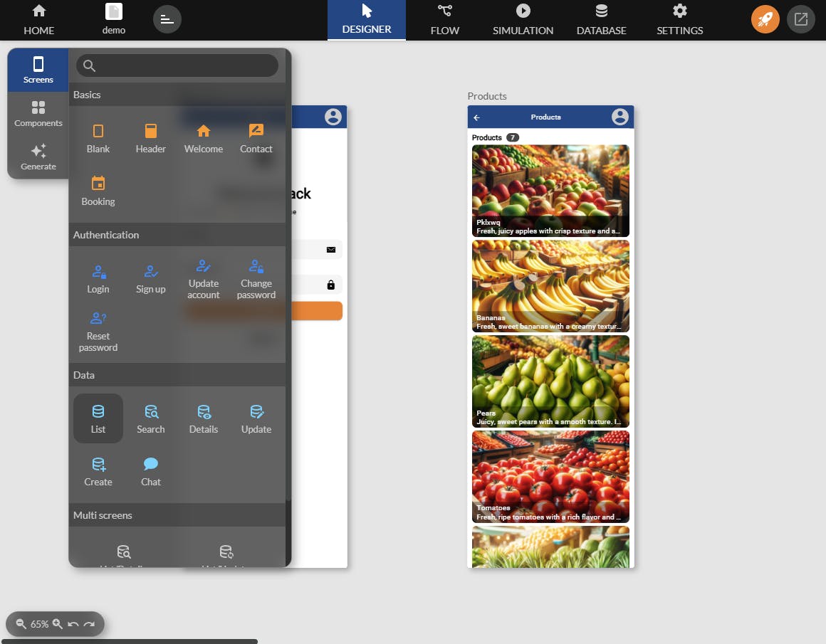The image size is (826, 644).
Task: Click the screen template search field
Action: pyautogui.click(x=177, y=65)
